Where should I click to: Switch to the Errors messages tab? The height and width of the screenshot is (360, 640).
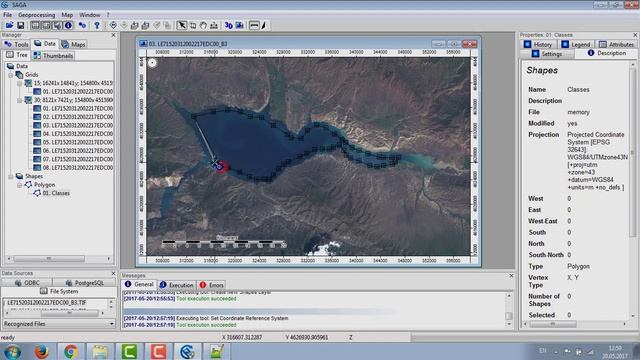211,285
